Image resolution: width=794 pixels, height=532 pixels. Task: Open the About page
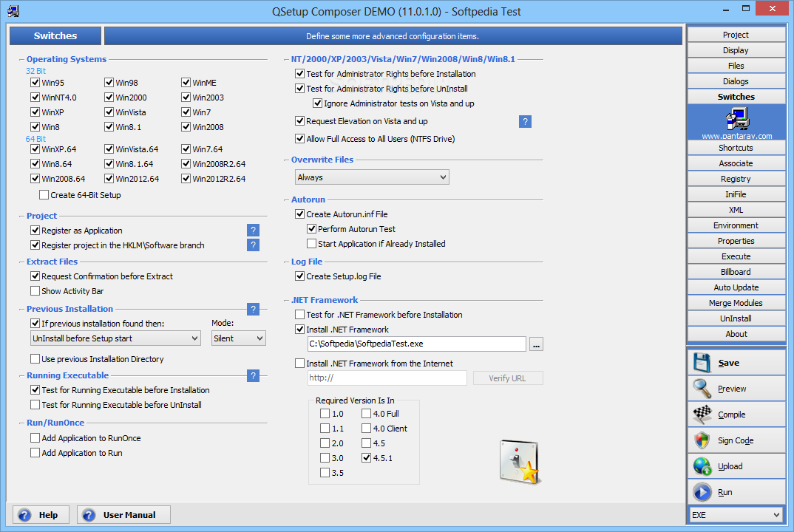point(736,334)
